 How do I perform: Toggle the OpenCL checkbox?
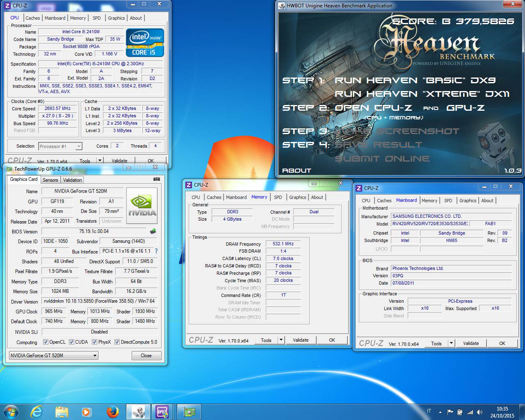[x=46, y=342]
